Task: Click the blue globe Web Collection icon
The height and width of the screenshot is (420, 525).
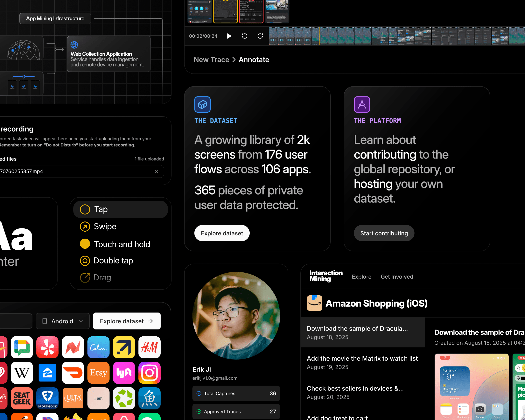Action: [x=74, y=45]
